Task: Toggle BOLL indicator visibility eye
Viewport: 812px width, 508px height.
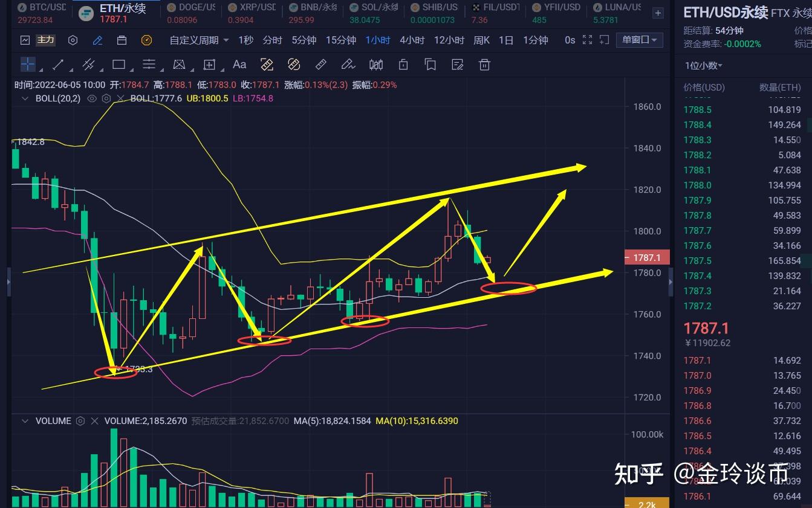Action: click(92, 98)
